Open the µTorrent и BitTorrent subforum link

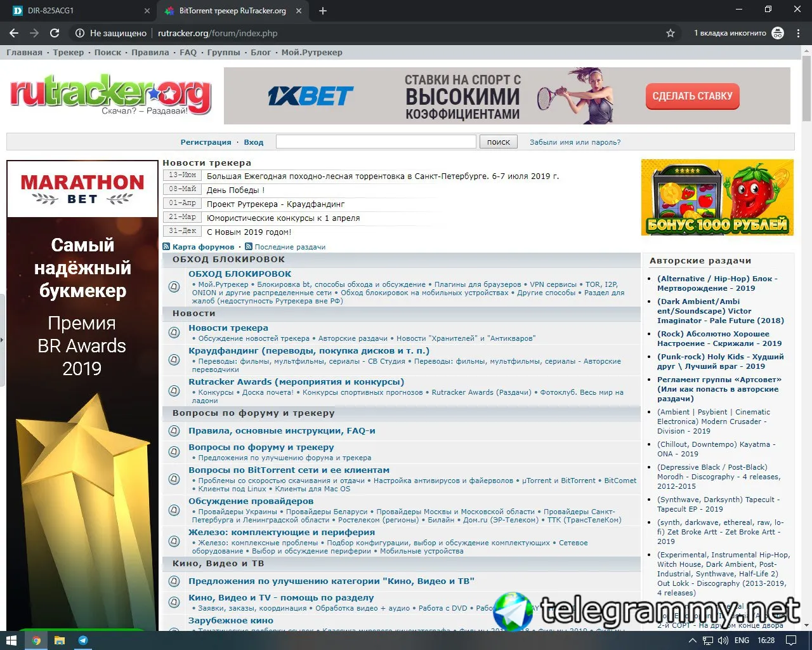click(559, 481)
